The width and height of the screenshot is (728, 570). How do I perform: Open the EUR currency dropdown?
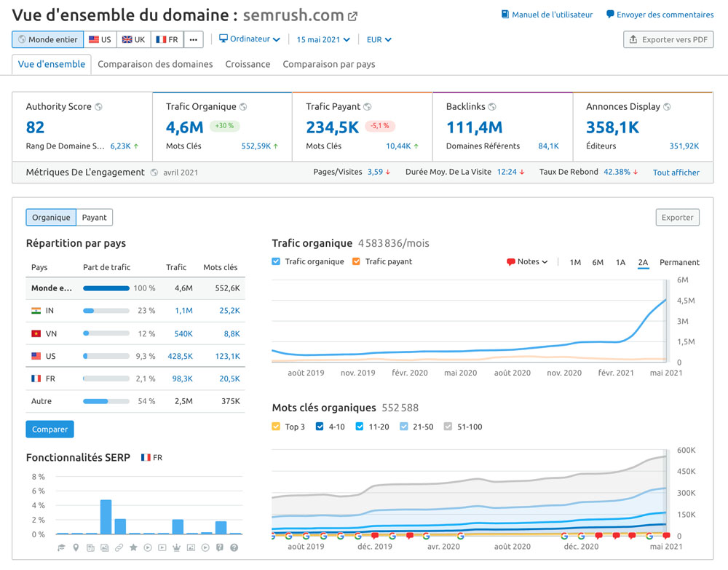coord(379,39)
